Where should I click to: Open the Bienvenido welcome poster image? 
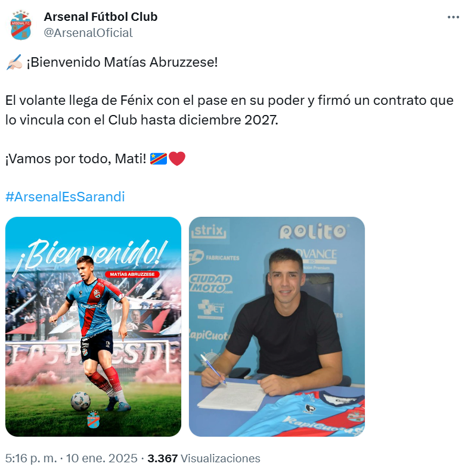(93, 326)
